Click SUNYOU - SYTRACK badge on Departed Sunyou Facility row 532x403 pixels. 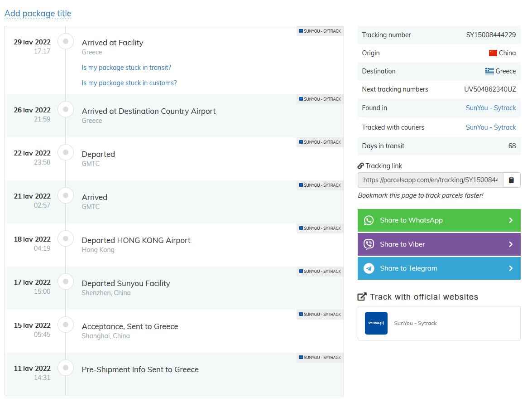pyautogui.click(x=320, y=272)
